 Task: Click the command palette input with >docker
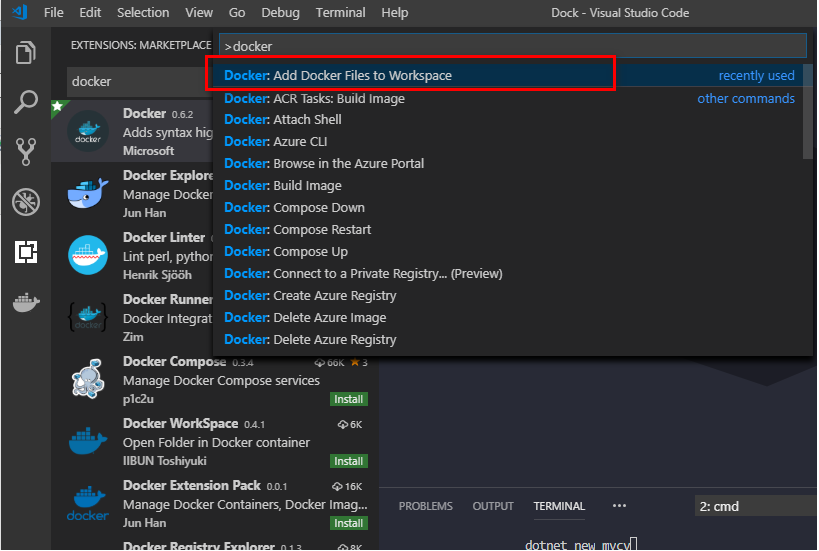click(x=513, y=46)
